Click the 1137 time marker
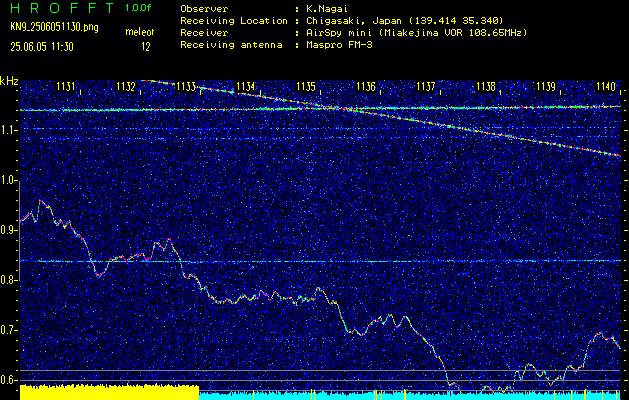Screen dimensions: 629x400 (426, 86)
